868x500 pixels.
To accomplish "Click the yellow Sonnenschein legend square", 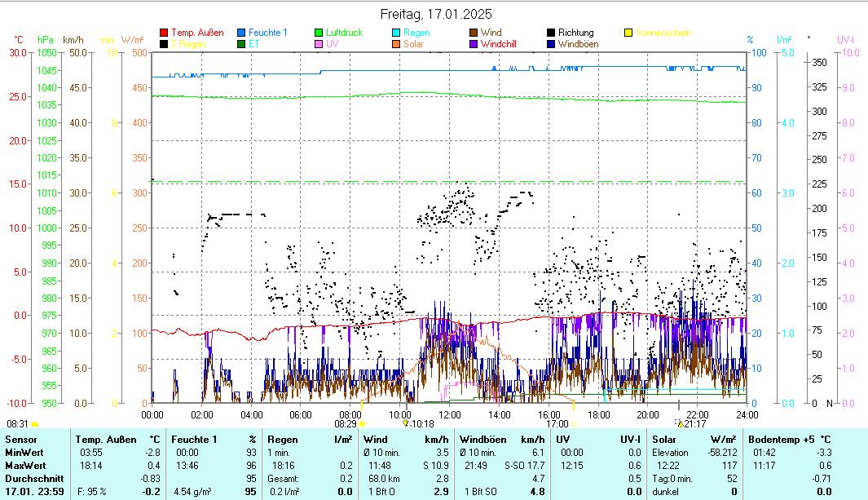I will (x=629, y=33).
